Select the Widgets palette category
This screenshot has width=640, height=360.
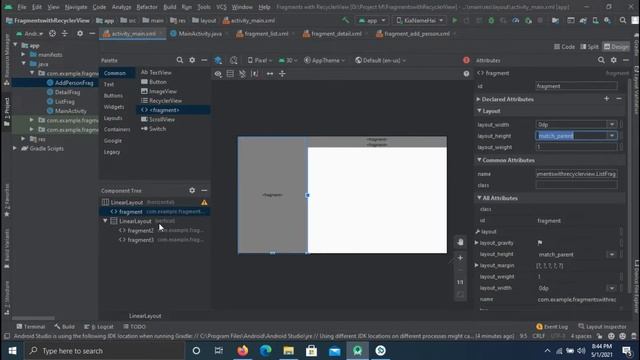click(114, 107)
